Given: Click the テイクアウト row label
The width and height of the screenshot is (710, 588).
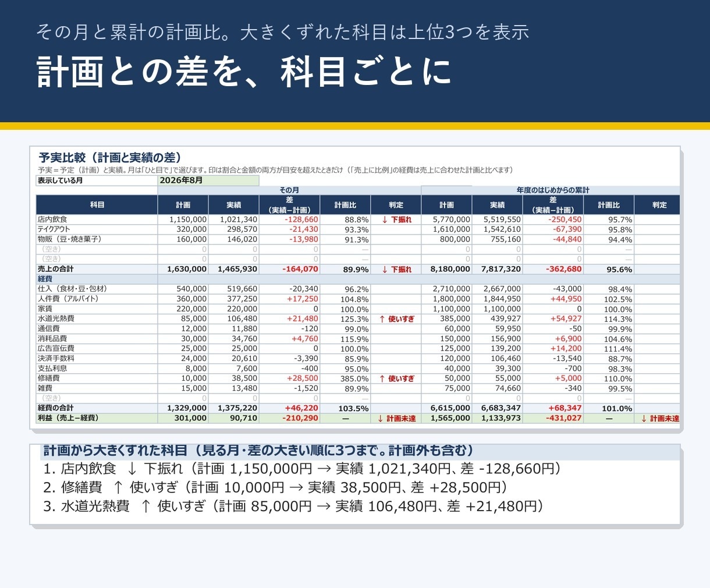Looking at the screenshot, I should (97, 229).
